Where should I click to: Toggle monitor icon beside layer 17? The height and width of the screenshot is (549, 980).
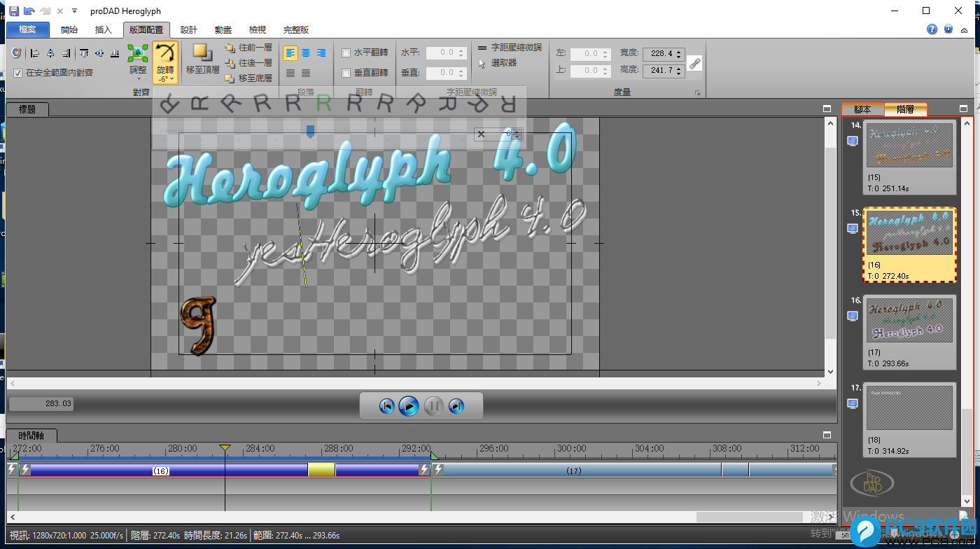853,403
